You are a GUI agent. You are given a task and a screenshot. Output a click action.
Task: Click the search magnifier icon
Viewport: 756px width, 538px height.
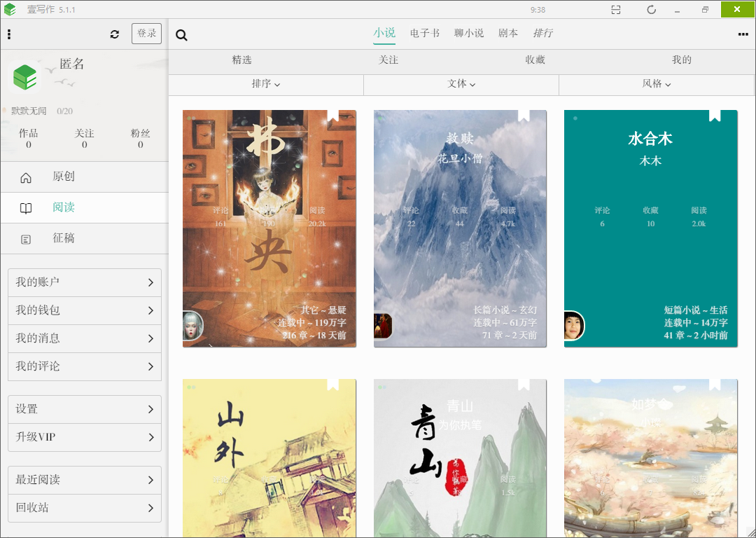tap(181, 35)
